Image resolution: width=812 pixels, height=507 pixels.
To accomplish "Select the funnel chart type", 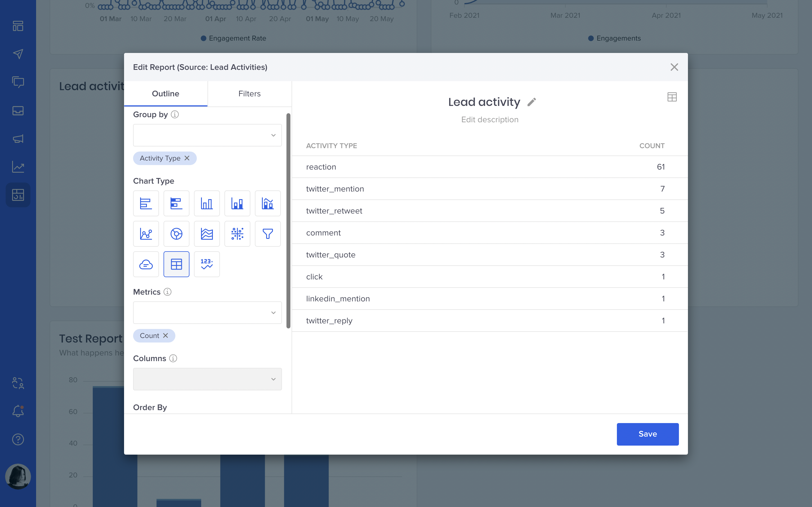I will pyautogui.click(x=267, y=234).
